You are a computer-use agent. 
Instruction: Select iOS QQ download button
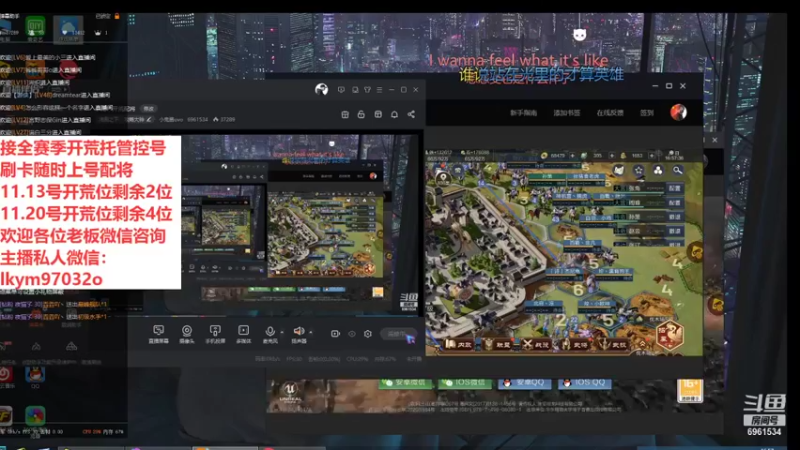(x=585, y=383)
